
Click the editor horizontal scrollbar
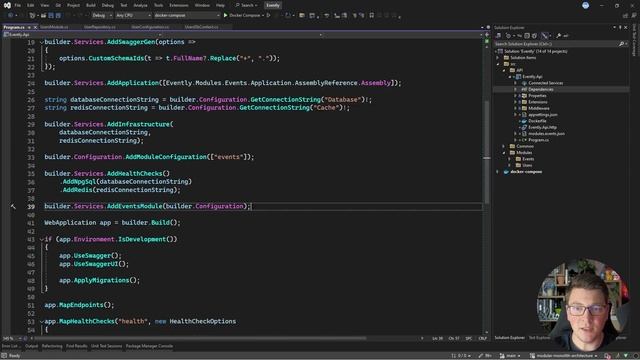200,338
